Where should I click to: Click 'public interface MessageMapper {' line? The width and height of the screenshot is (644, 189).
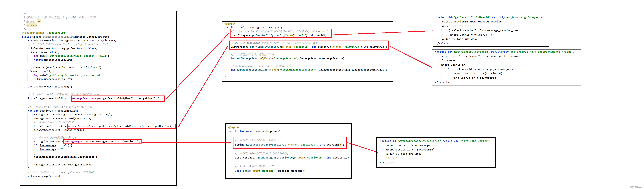click(254, 132)
